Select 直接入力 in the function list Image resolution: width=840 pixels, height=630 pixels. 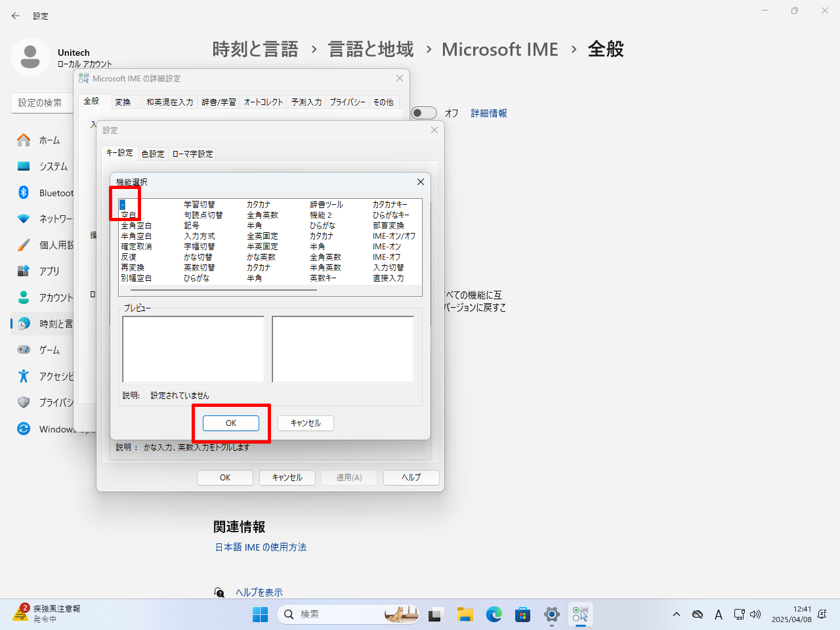click(388, 278)
